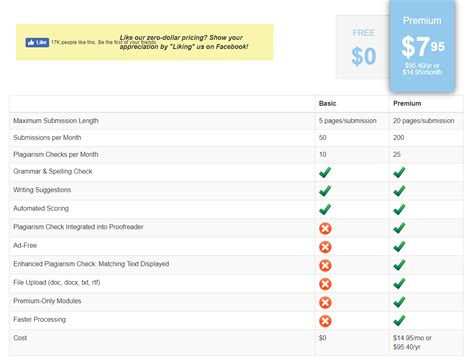Click the yellow Facebook appreciation banner text

[x=184, y=42]
